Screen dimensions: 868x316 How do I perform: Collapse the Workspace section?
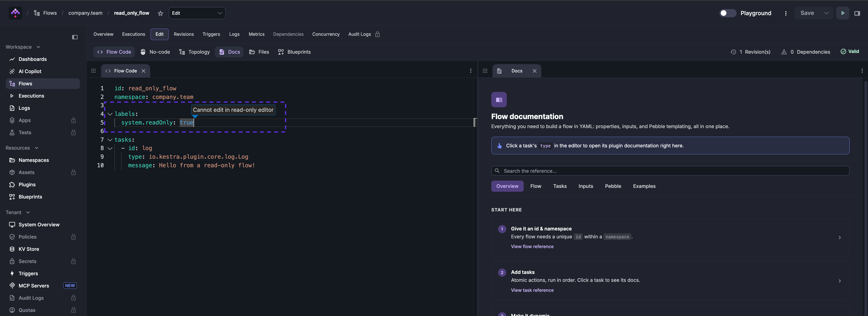pos(39,47)
